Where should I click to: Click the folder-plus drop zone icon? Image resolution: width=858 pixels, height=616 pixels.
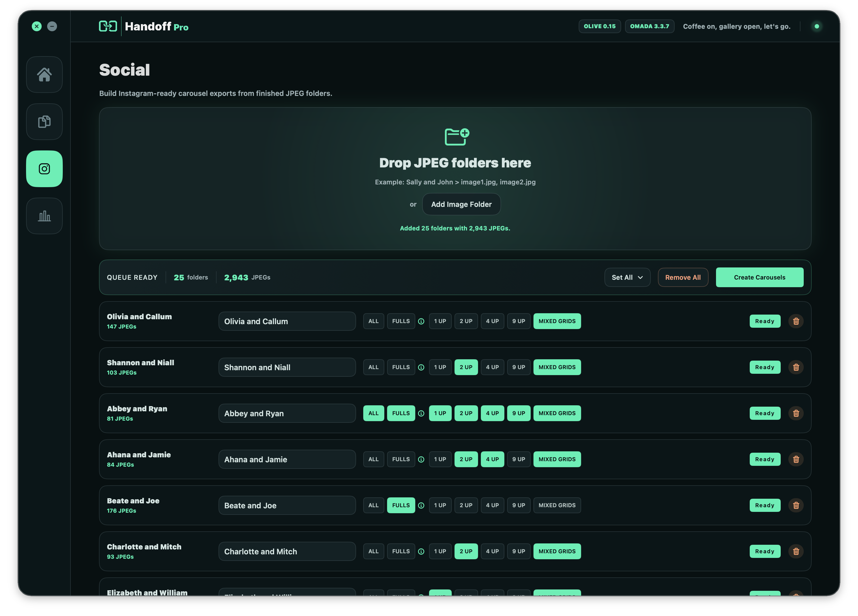(457, 136)
